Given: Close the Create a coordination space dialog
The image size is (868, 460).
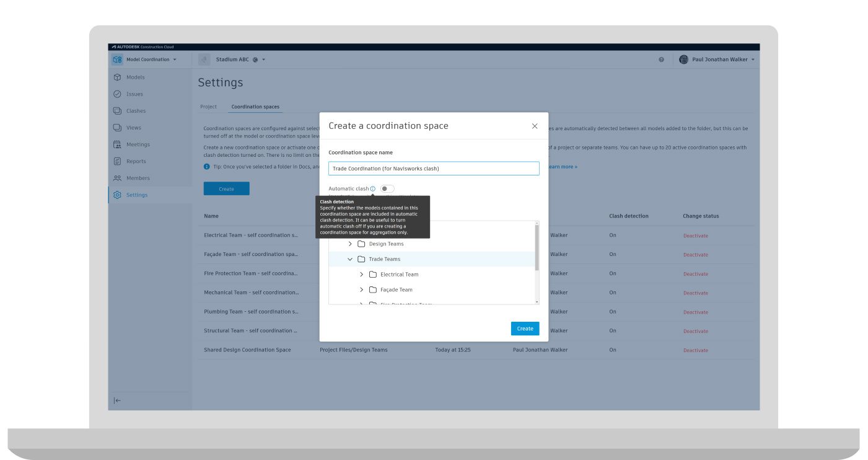Looking at the screenshot, I should (x=535, y=126).
